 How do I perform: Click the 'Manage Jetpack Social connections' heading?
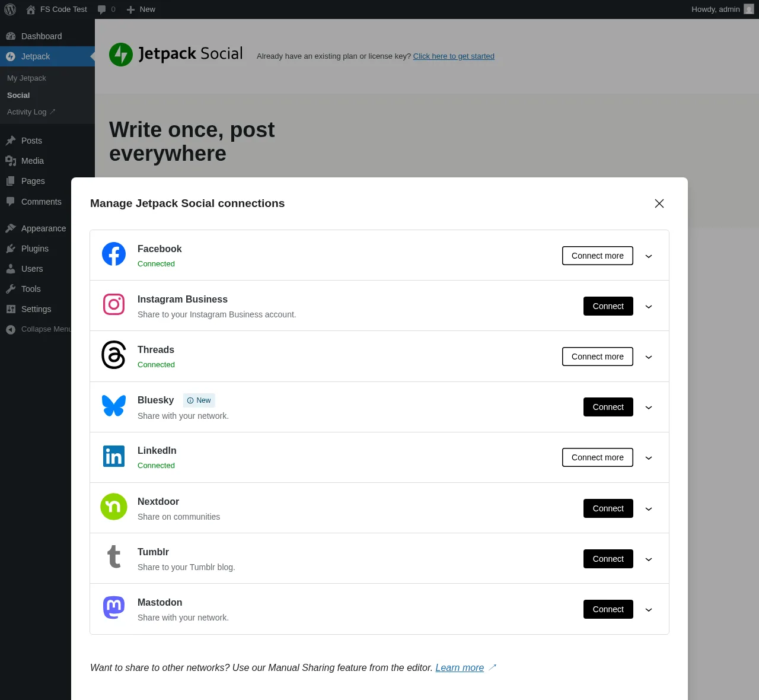pyautogui.click(x=187, y=203)
